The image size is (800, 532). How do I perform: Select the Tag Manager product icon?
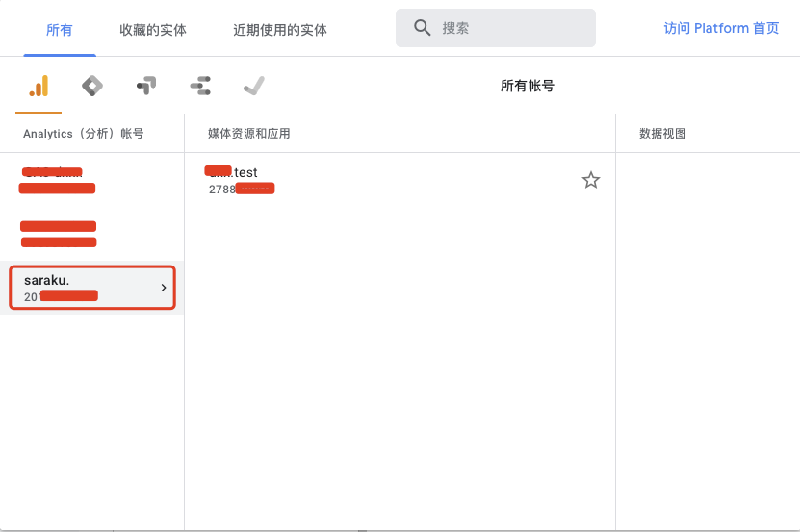92,86
